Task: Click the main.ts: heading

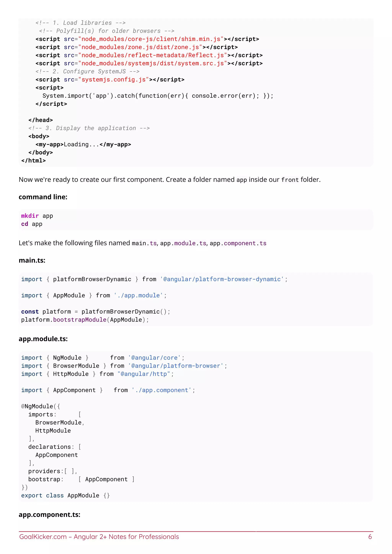Action: [x=32, y=260]
